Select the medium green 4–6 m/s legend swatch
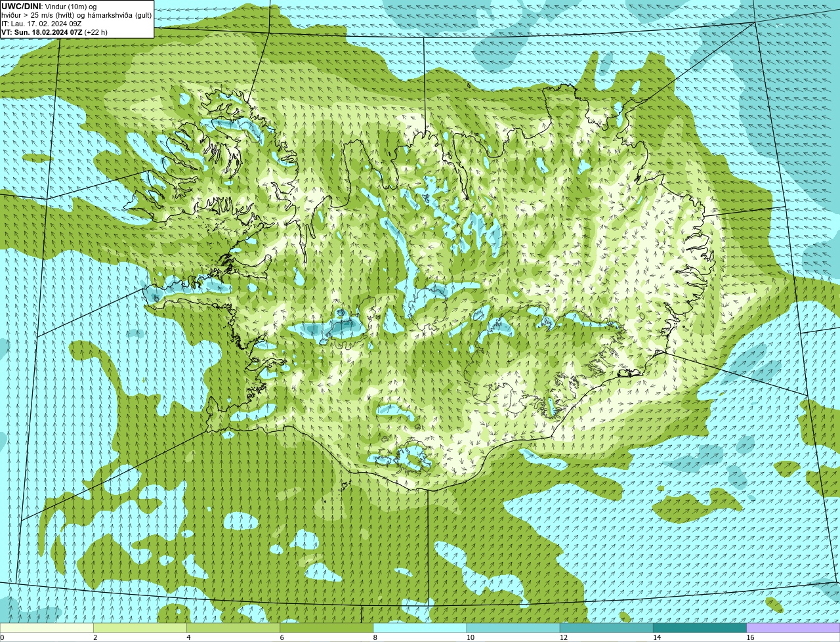The height and width of the screenshot is (642, 840). click(x=234, y=628)
